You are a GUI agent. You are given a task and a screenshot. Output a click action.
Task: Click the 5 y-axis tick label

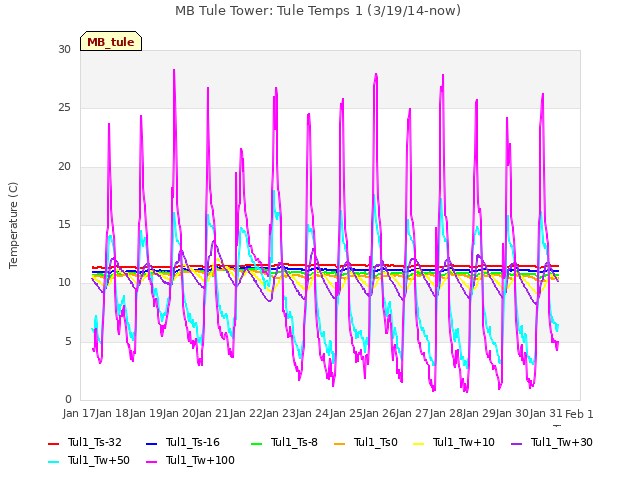[68, 341]
